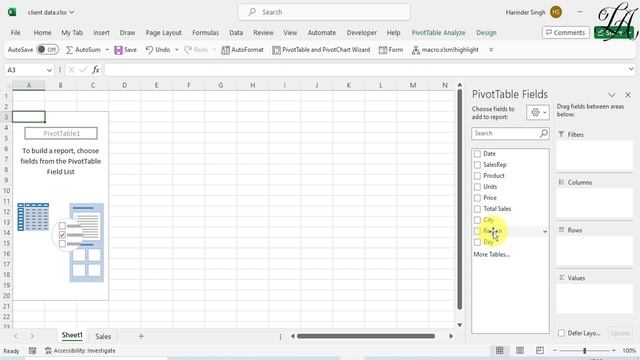Switch to the Insert ribbon tab
This screenshot has width=640, height=360.
click(x=101, y=33)
